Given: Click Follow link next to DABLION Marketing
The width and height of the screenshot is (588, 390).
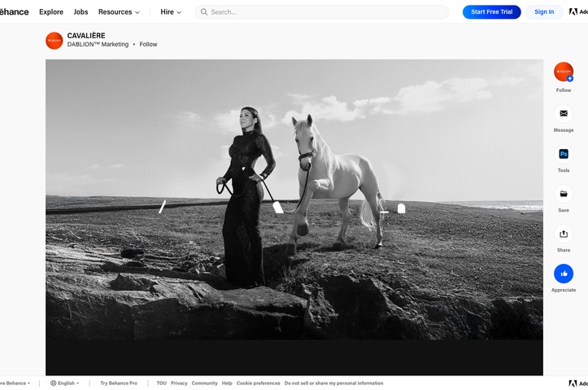Looking at the screenshot, I should coord(148,44).
